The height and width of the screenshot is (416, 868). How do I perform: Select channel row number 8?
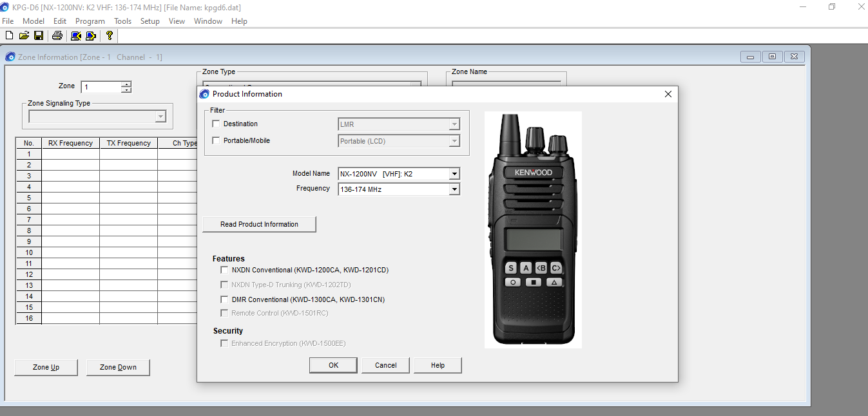click(x=29, y=231)
